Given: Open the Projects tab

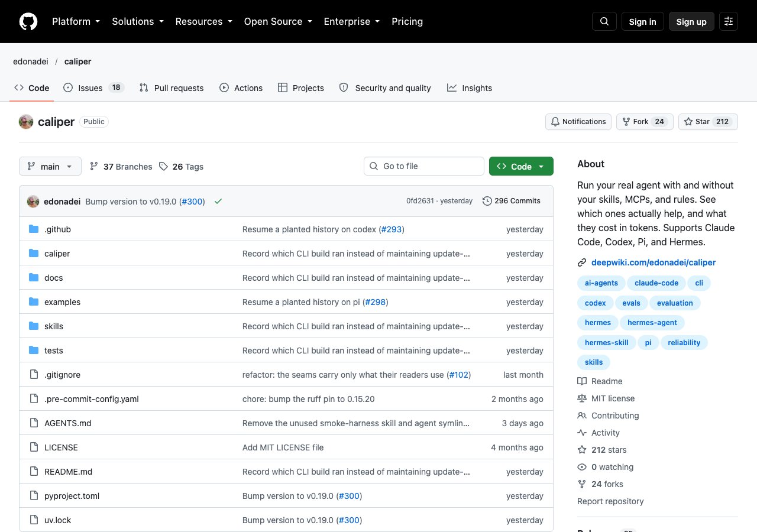Looking at the screenshot, I should (301, 87).
